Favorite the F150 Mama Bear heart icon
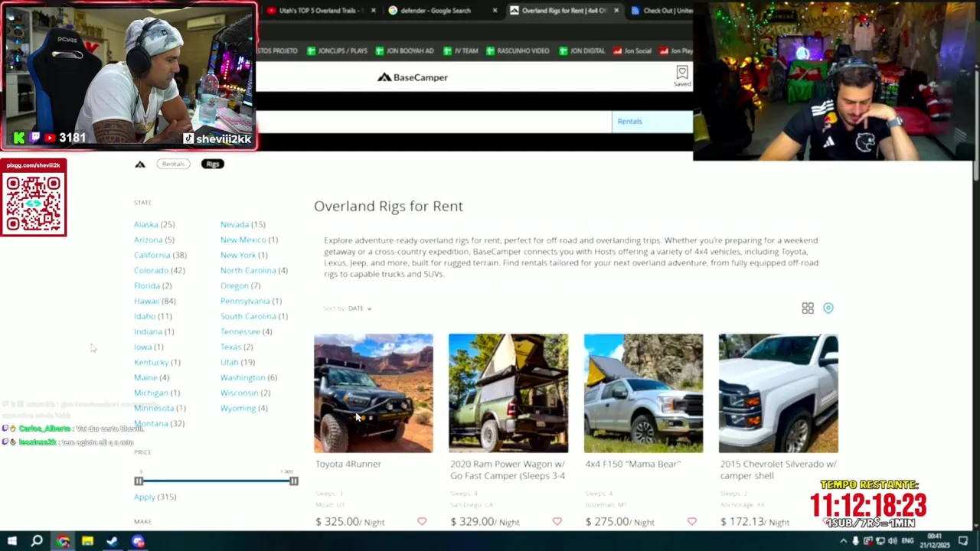The width and height of the screenshot is (980, 551). (x=692, y=521)
